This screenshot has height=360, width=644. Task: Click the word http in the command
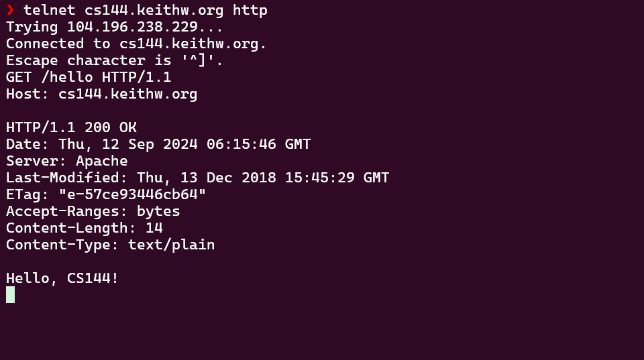point(250,10)
